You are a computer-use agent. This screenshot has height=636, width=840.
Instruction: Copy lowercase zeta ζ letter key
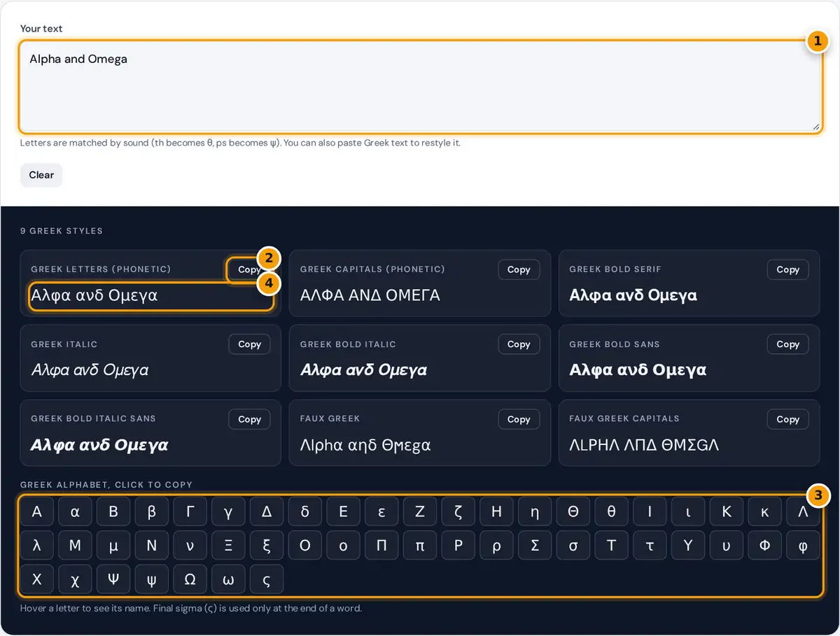tap(458, 511)
